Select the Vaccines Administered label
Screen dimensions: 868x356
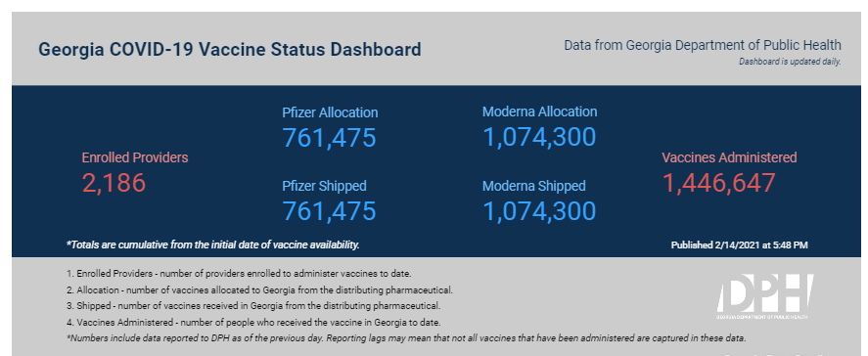pyautogui.click(x=730, y=157)
